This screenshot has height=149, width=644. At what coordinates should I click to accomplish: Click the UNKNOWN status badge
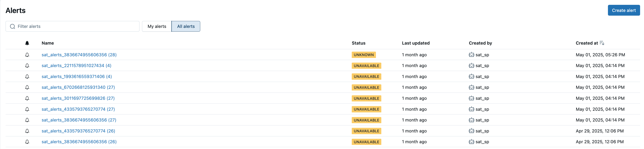(363, 55)
